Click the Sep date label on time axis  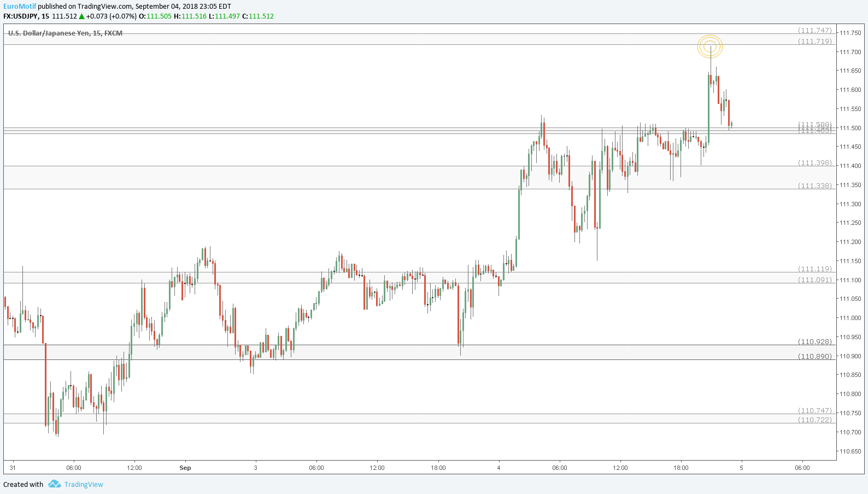(x=185, y=468)
